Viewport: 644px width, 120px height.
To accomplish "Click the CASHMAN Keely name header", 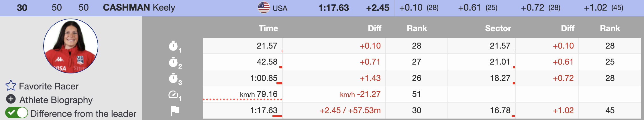I will point(139,7).
